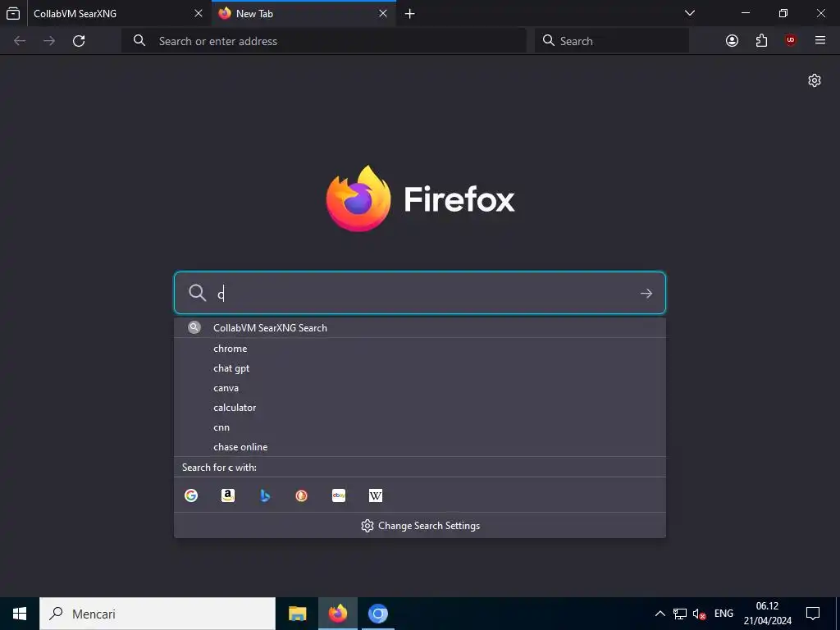
Task: Reload the current page
Action: pos(79,41)
